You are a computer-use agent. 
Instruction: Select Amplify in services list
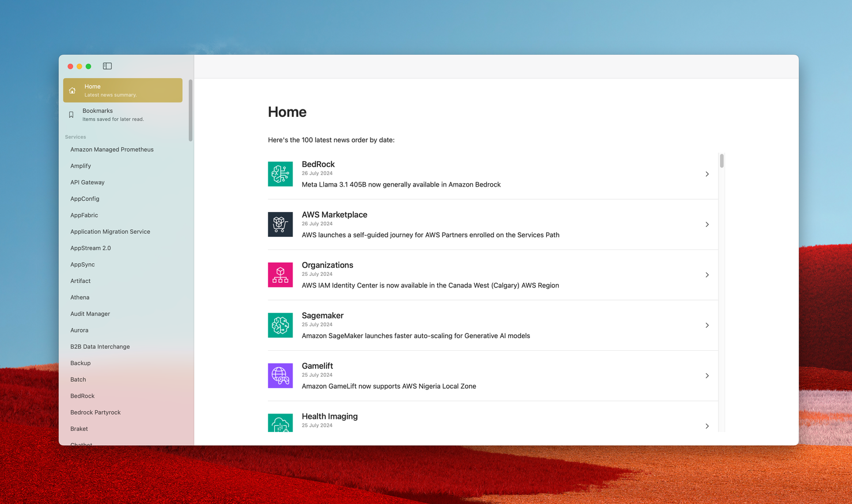(x=81, y=166)
